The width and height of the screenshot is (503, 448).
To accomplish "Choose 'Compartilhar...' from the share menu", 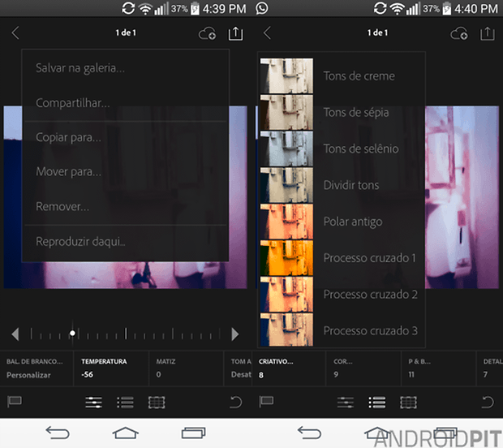I will click(x=126, y=103).
